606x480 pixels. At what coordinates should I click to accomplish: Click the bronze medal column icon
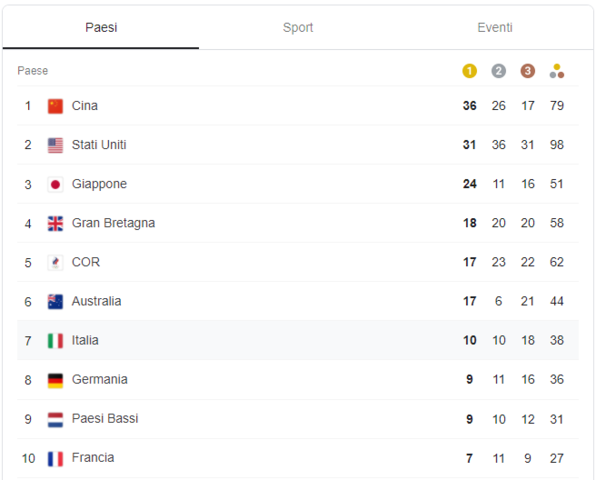(528, 71)
